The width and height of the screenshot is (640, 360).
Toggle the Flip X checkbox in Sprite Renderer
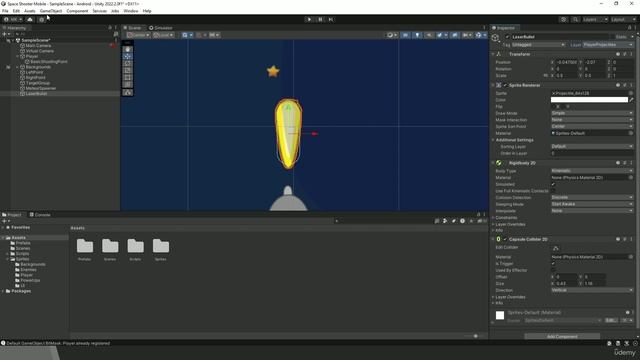click(x=553, y=107)
